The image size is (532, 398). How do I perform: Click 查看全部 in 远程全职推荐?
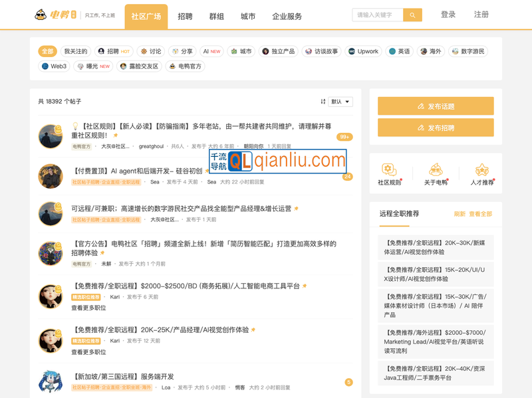480,214
